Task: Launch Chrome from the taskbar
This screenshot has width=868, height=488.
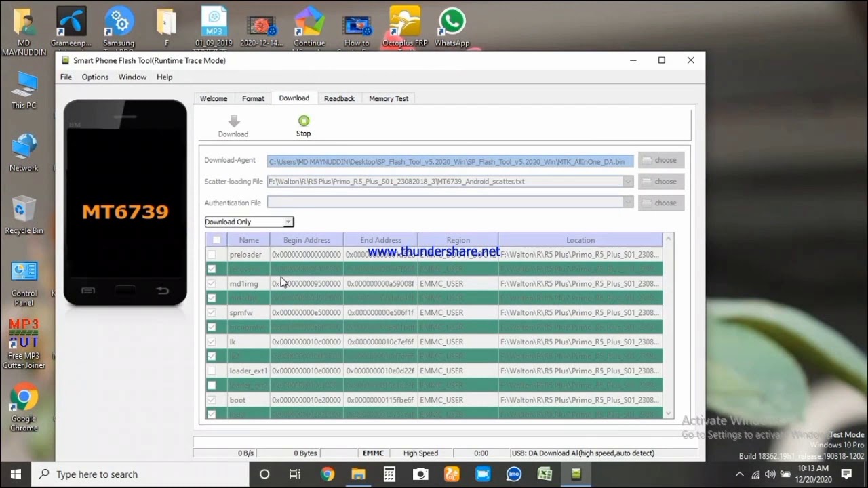Action: [x=328, y=474]
